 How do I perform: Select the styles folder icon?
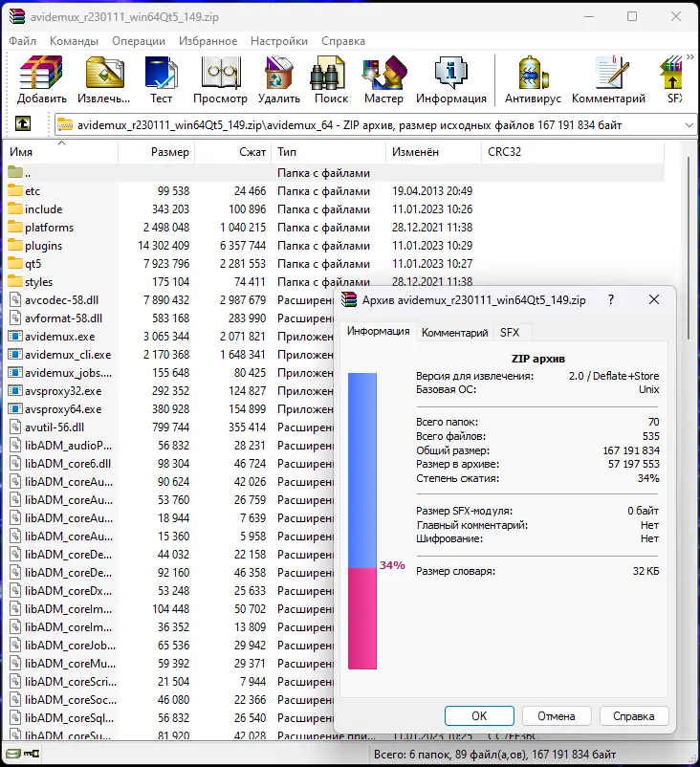click(15, 281)
